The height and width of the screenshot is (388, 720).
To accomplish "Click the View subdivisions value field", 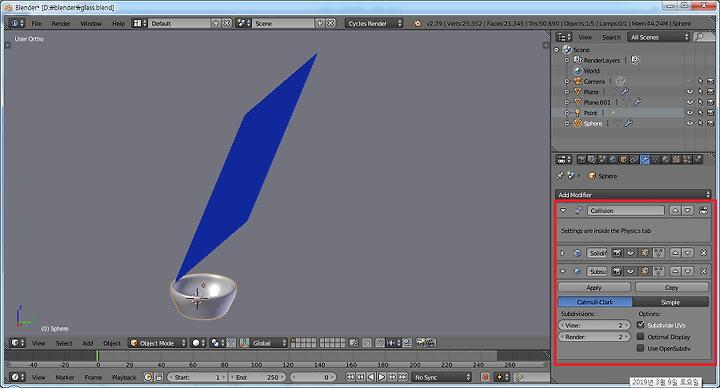I will click(594, 325).
